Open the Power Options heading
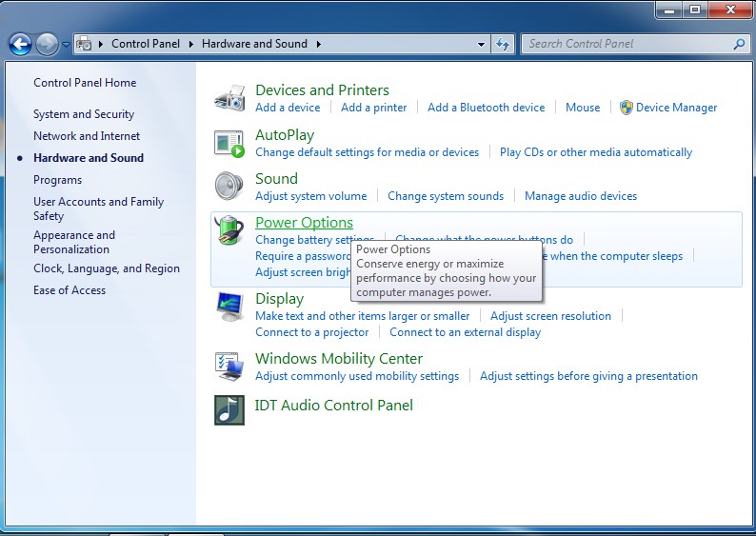 tap(304, 223)
